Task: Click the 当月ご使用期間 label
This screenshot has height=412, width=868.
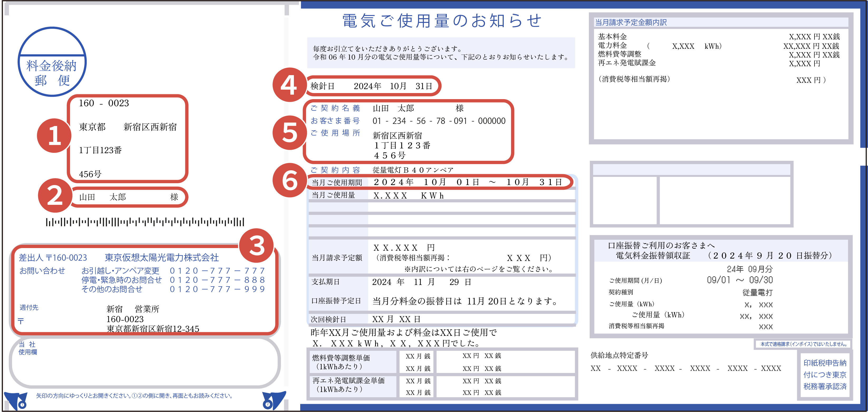Action: coord(337,183)
